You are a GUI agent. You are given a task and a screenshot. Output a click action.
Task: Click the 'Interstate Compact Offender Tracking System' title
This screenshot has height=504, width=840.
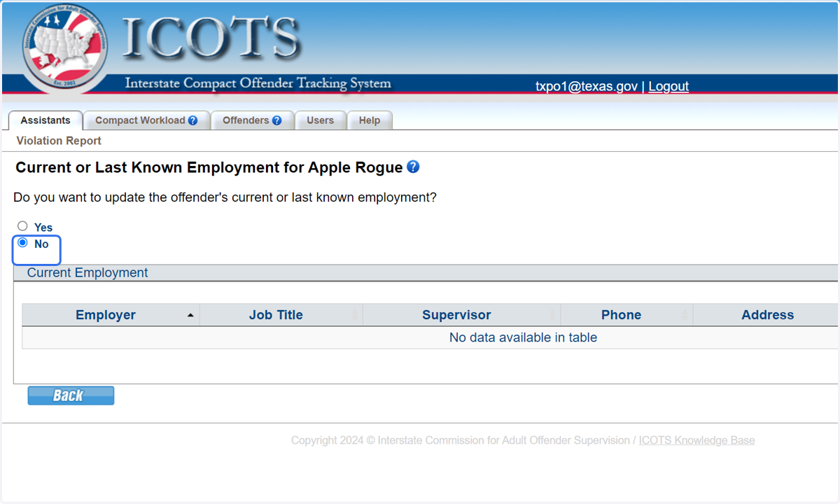[x=258, y=83]
